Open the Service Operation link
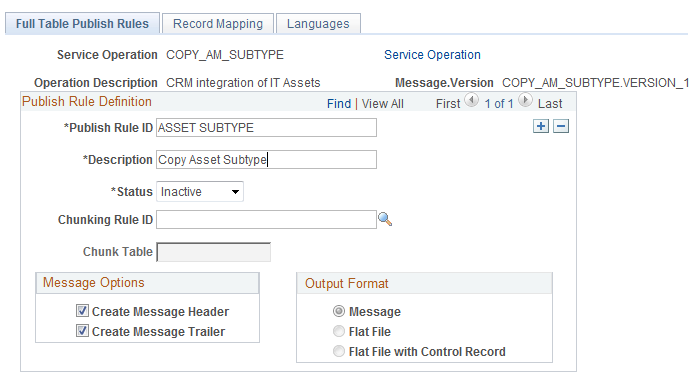Image resolution: width=698 pixels, height=383 pixels. 432,55
